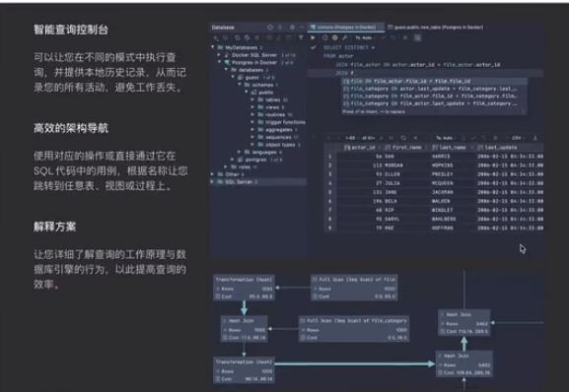This screenshot has height=392, width=569.
Task: Click the wrench settings icon in console toolbar
Action: [x=345, y=37]
